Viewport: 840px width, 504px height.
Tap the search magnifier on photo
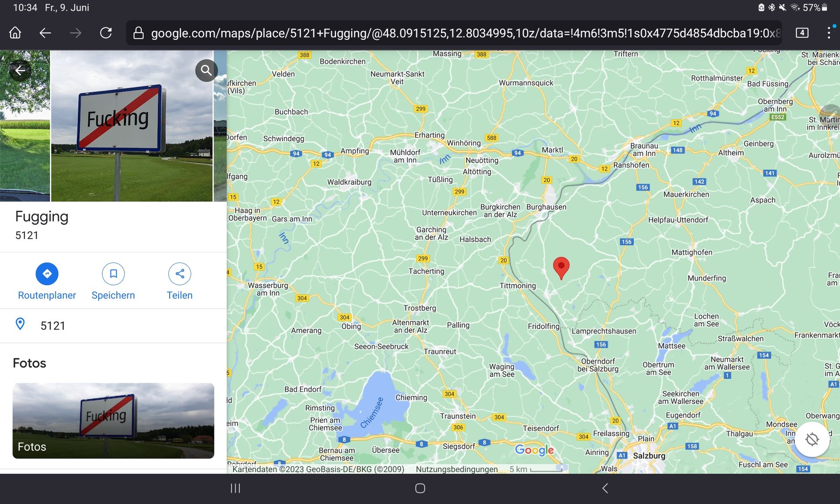click(206, 70)
